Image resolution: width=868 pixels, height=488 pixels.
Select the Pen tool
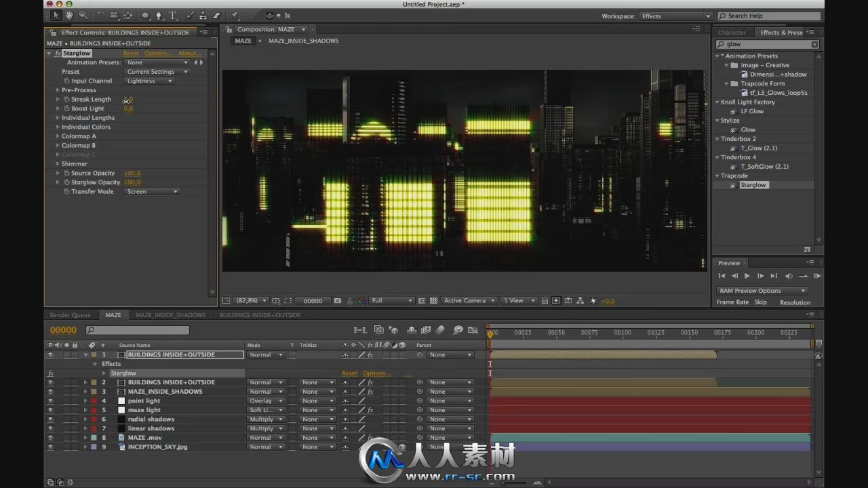pyautogui.click(x=159, y=15)
